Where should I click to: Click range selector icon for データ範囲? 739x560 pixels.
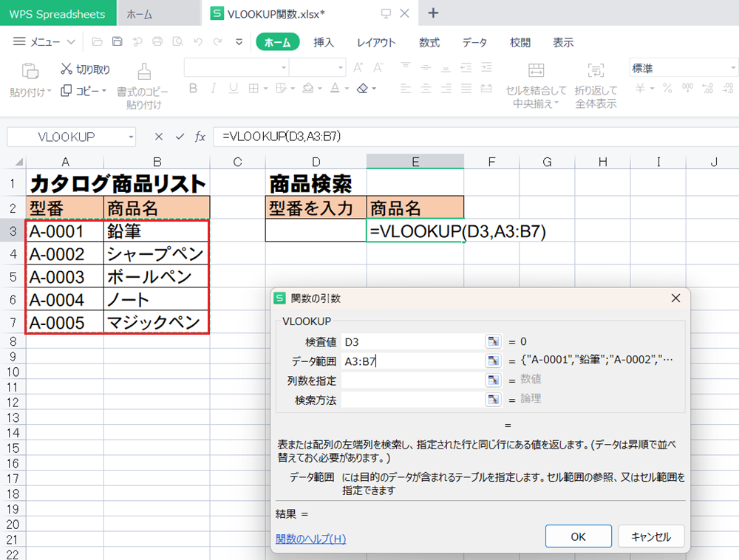coord(493,361)
